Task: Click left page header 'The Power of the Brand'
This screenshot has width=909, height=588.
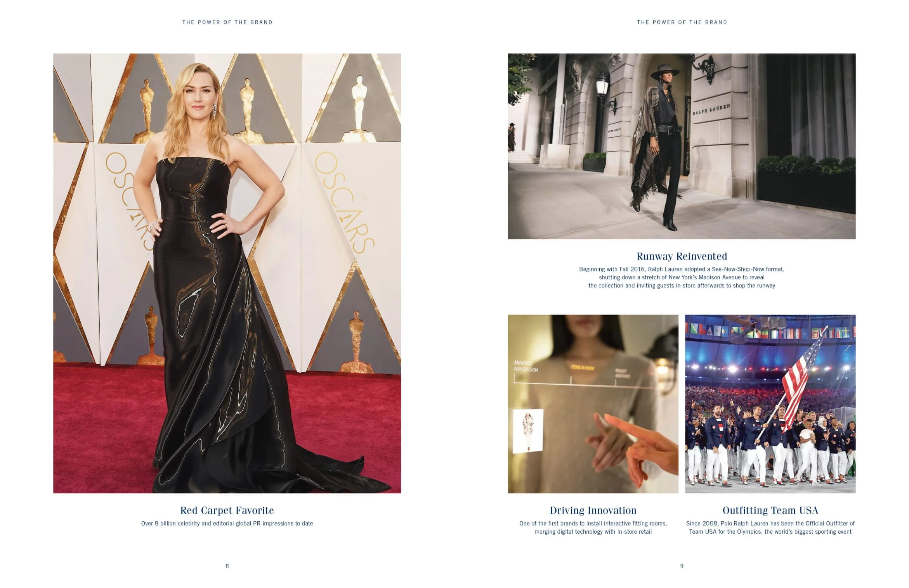Action: pyautogui.click(x=227, y=22)
